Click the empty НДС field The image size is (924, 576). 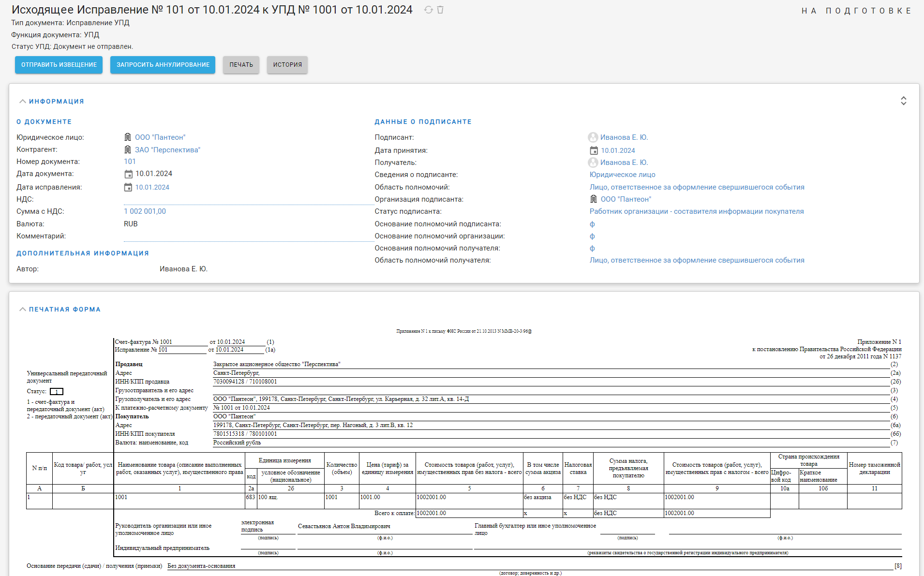249,199
